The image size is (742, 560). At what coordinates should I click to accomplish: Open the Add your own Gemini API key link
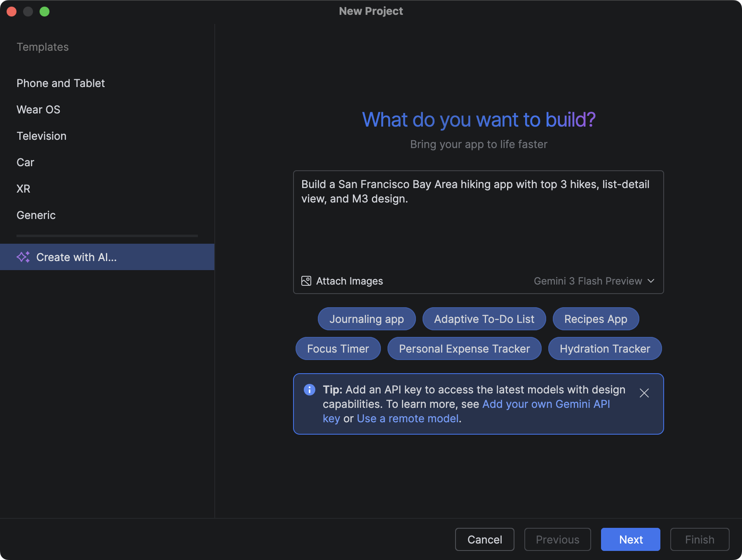coord(546,404)
